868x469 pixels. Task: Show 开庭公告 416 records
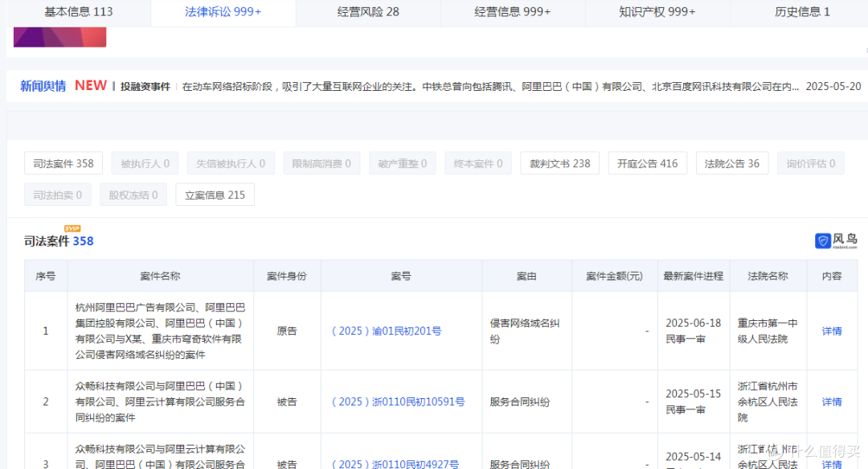pos(647,163)
